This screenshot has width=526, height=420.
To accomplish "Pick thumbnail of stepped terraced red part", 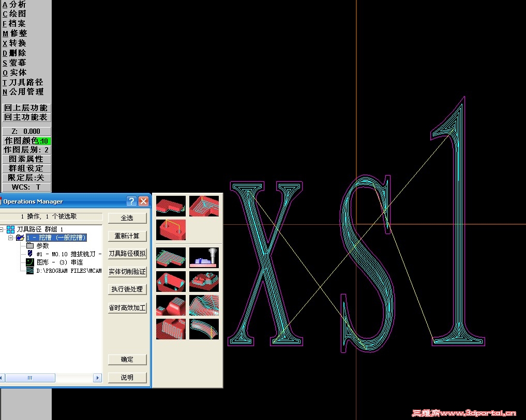I will 204,281.
